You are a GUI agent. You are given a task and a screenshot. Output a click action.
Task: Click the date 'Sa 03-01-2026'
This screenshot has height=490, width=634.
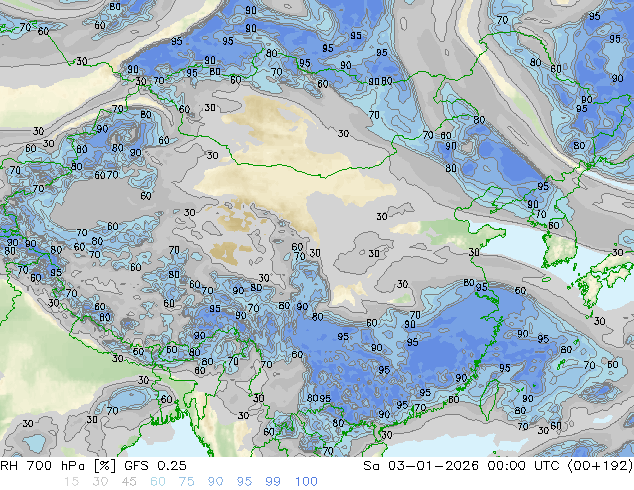(421, 466)
